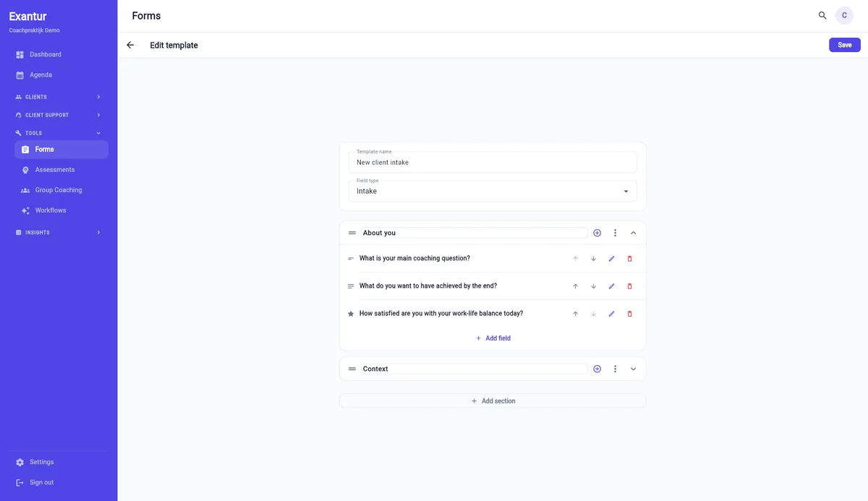Click the Add field button
The image size is (868, 501).
click(493, 338)
